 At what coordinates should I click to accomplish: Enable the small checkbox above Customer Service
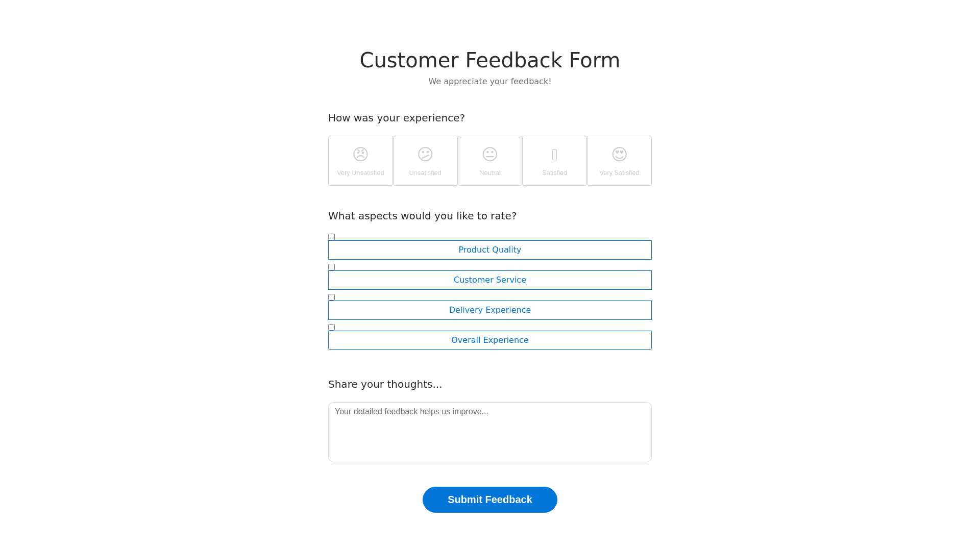click(x=332, y=267)
